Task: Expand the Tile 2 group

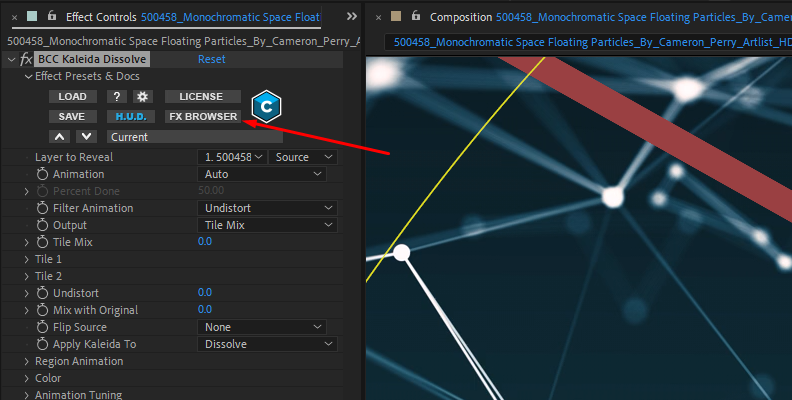Action: click(27, 276)
